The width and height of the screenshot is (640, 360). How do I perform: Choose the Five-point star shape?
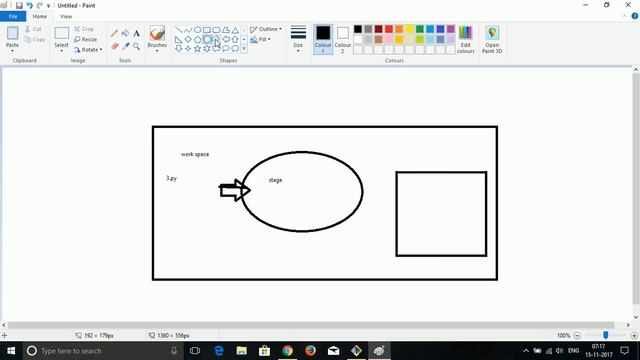pyautogui.click(x=198, y=49)
